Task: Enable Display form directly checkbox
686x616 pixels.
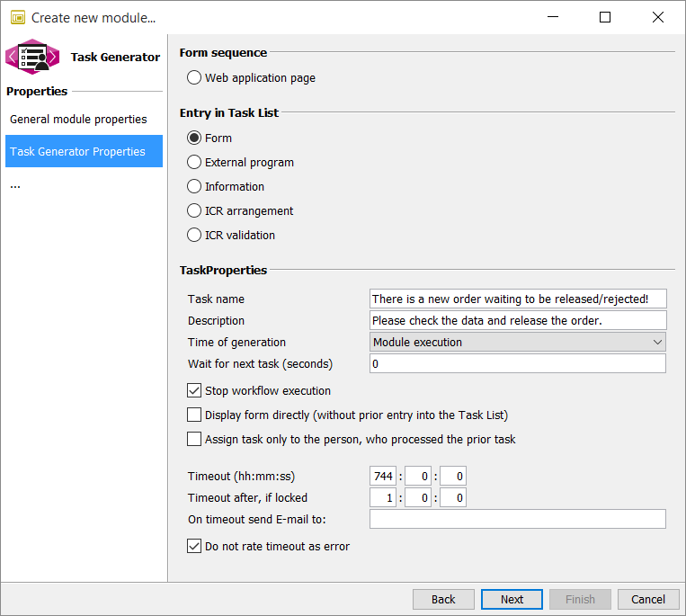Action: click(194, 415)
